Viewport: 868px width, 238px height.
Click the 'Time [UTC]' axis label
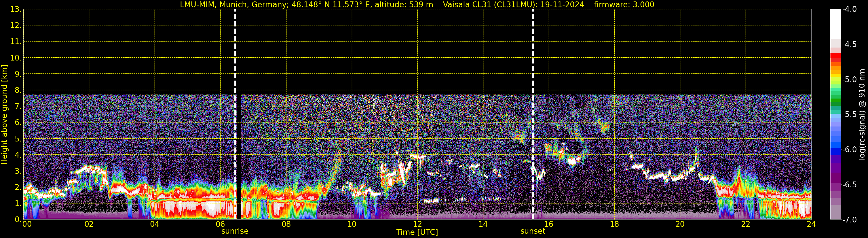click(x=417, y=232)
